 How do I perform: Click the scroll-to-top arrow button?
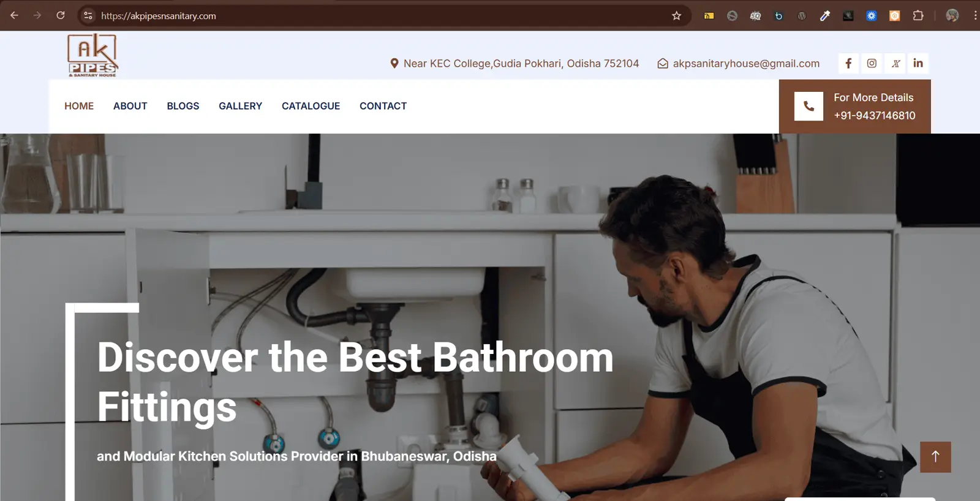tap(935, 457)
